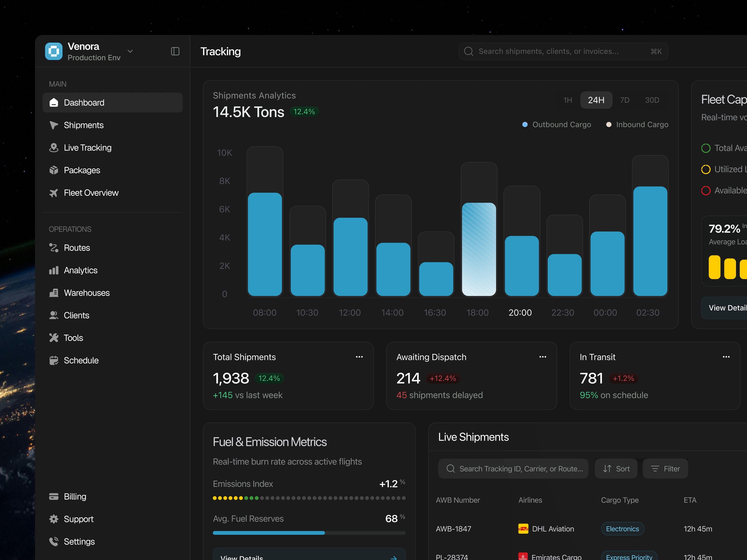Toggle Inbound Cargo legend series

click(637, 125)
